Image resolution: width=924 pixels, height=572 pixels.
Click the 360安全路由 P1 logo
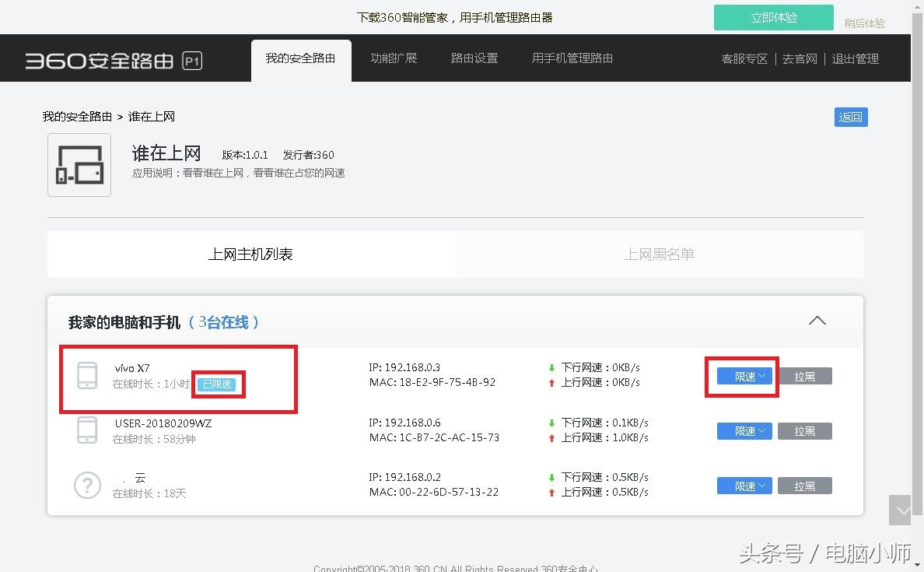pos(111,58)
